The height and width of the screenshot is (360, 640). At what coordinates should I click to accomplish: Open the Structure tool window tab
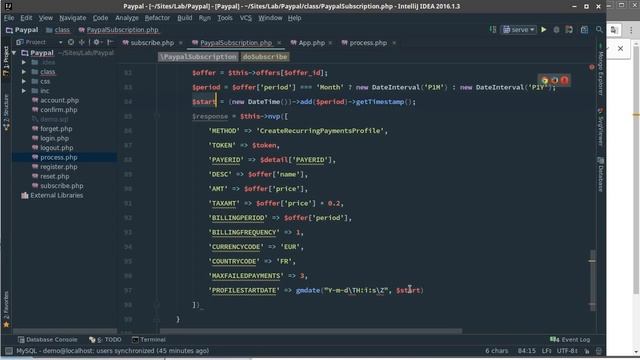click(x=6, y=112)
